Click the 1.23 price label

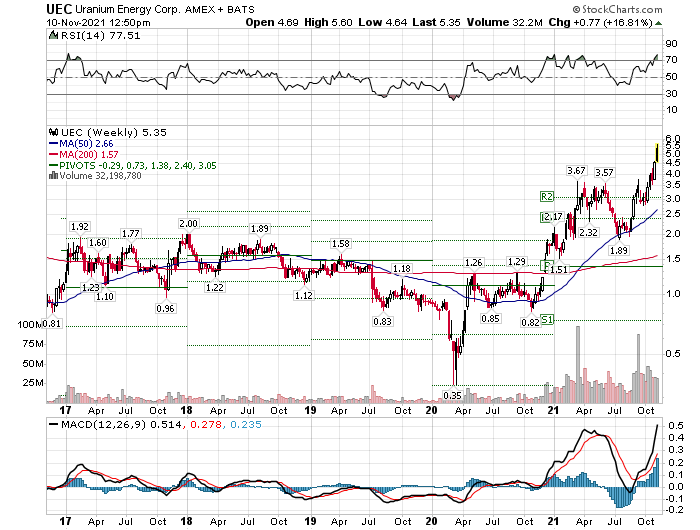(90, 288)
